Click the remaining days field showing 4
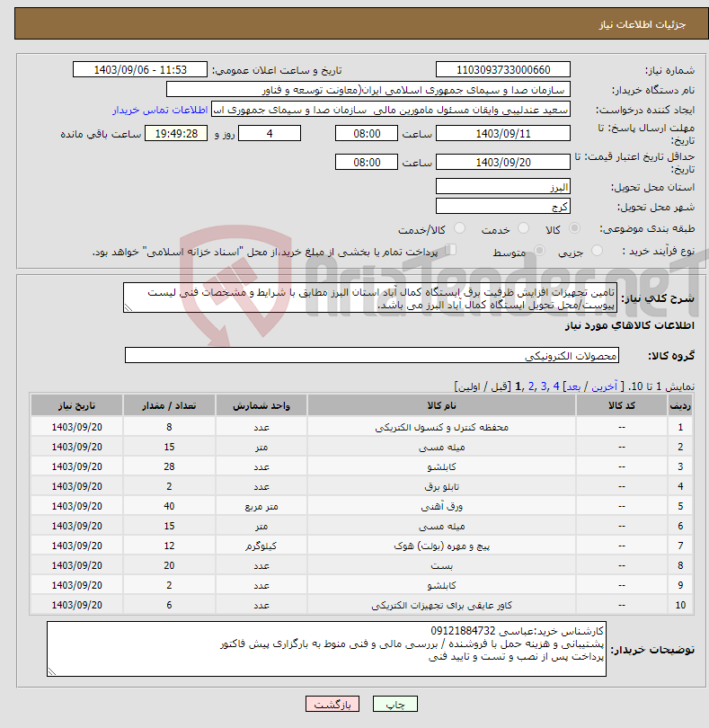709x728 pixels. pyautogui.click(x=270, y=134)
